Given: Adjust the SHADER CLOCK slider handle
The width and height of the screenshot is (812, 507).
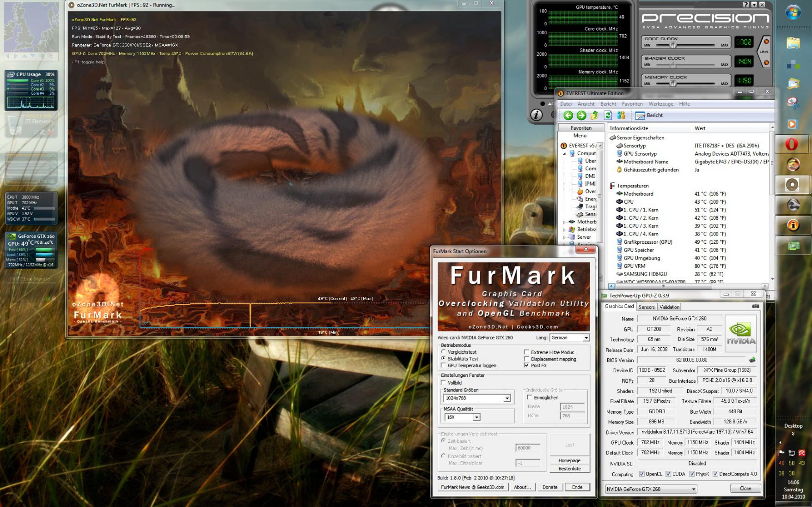Looking at the screenshot, I should (673, 64).
